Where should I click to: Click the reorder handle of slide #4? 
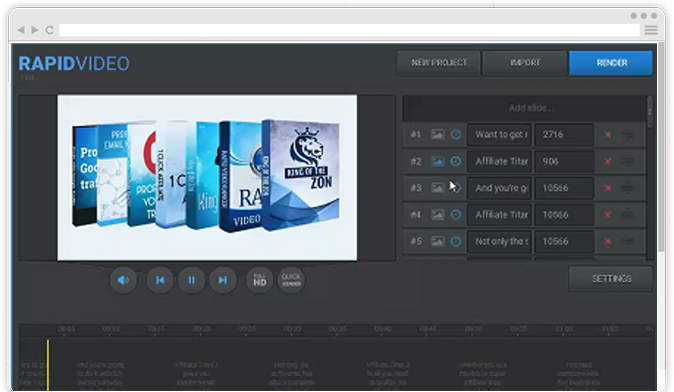click(628, 215)
